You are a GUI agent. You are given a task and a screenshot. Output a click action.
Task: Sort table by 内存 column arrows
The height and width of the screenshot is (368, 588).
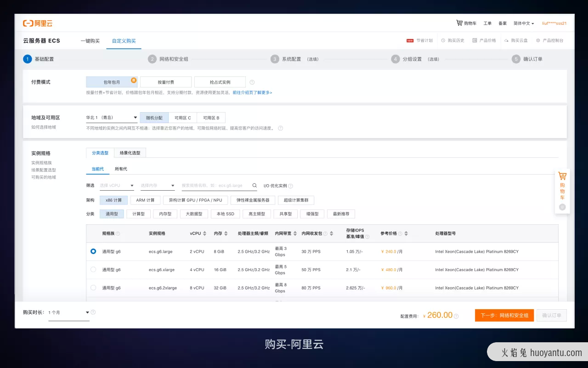pos(227,233)
